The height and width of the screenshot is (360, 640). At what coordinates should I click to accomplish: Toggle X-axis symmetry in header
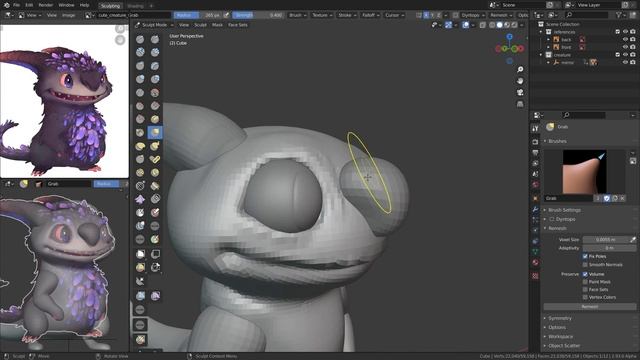(x=426, y=15)
